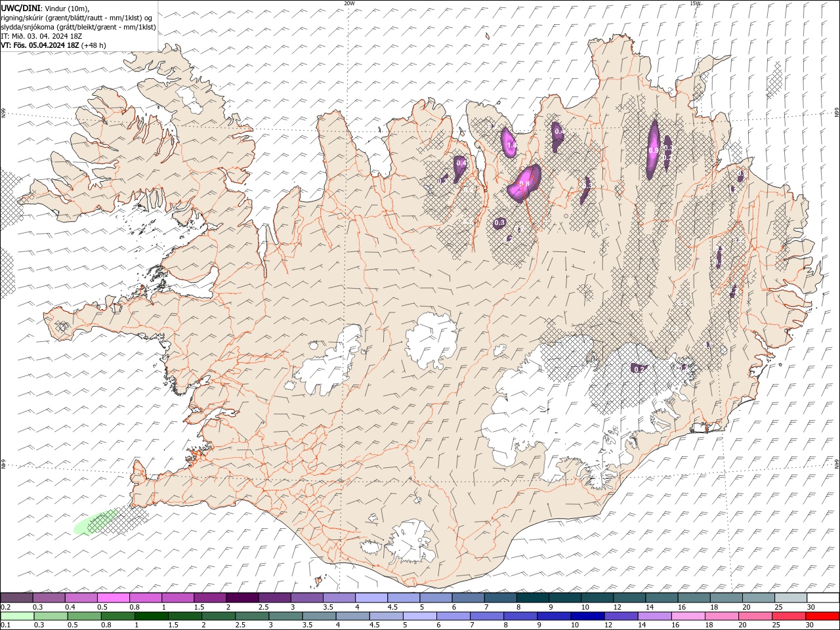Click the grey-green 3 swatch in rain scale

point(285,616)
